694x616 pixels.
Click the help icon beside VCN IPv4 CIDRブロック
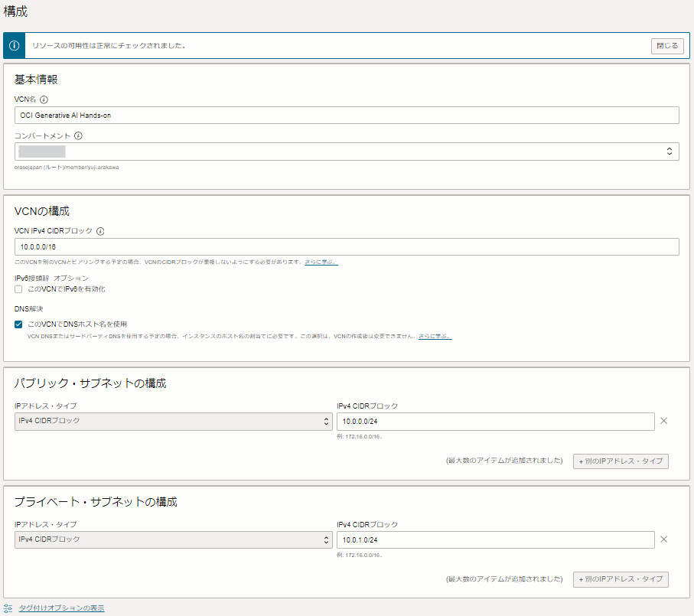(100, 231)
